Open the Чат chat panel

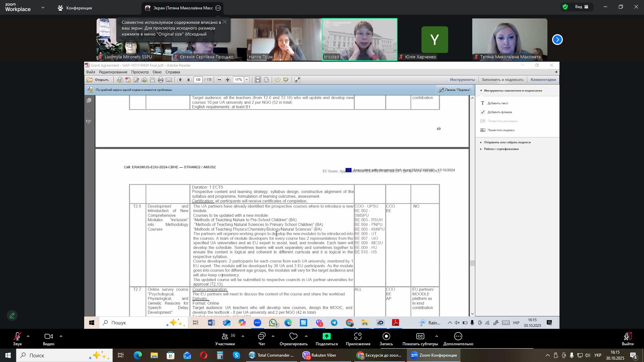(262, 339)
